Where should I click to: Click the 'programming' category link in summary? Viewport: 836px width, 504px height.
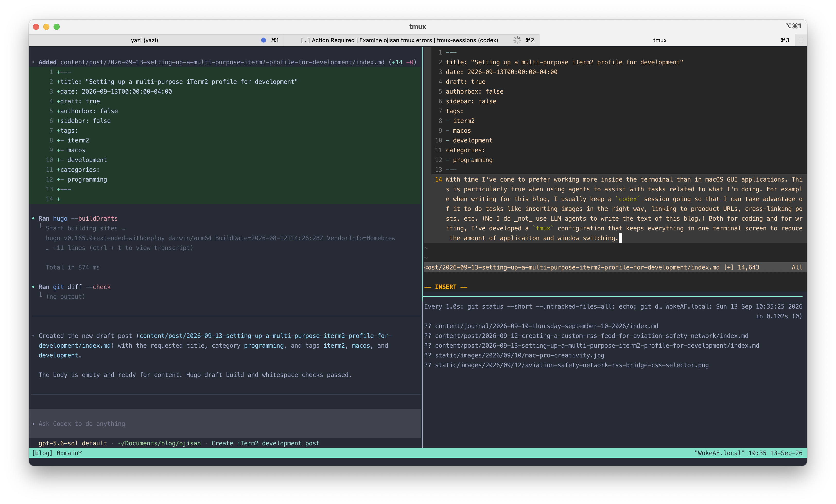pyautogui.click(x=264, y=345)
